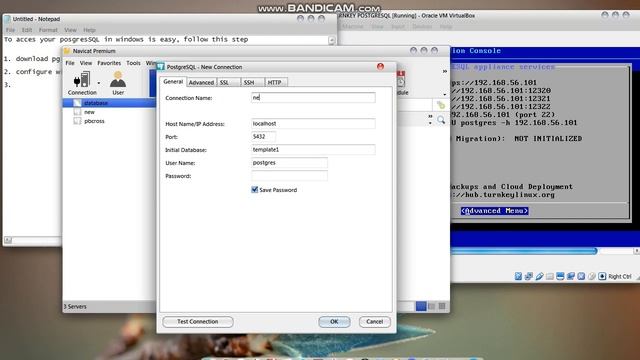The width and height of the screenshot is (640, 360).
Task: Expand the Navicat toolbar overflow chevron
Action: click(444, 71)
